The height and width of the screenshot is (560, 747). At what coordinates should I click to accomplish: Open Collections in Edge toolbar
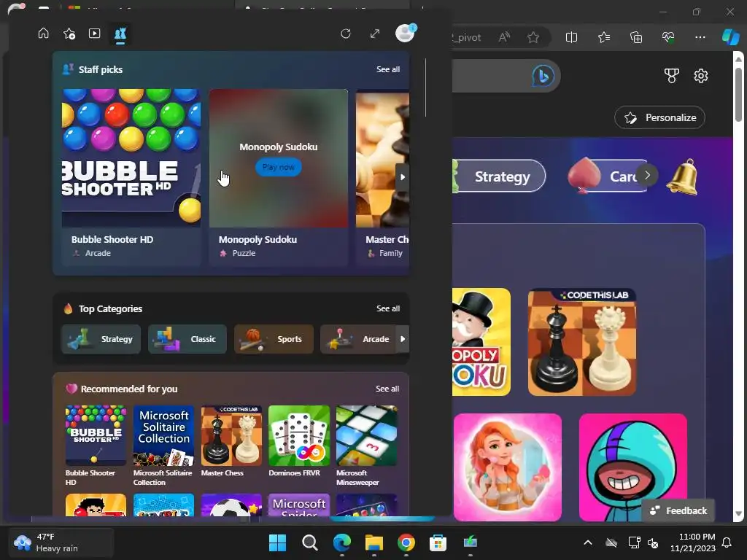pyautogui.click(x=636, y=37)
